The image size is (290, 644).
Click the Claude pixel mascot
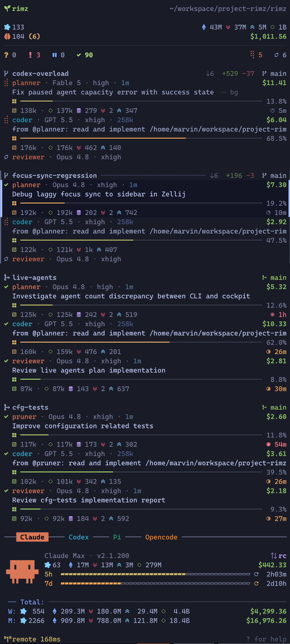(22, 572)
